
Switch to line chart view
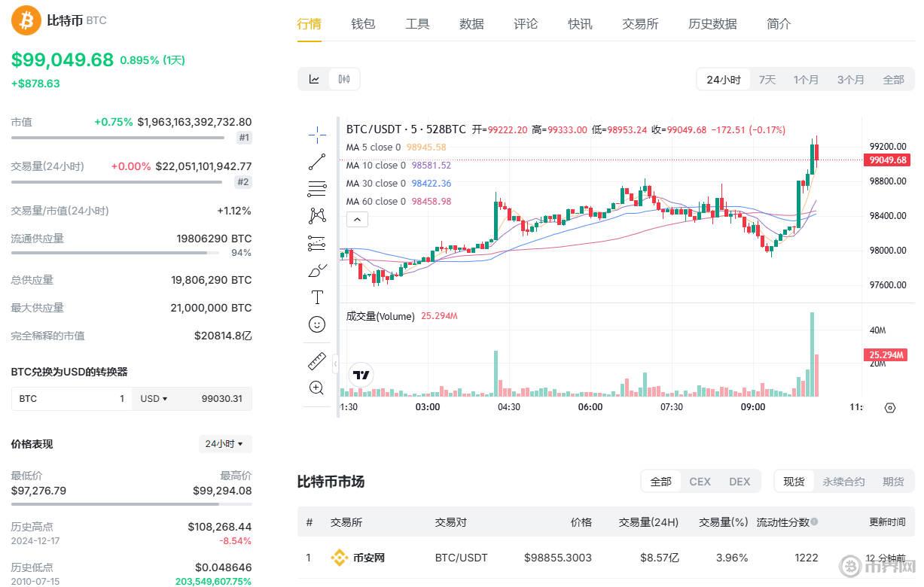[x=315, y=79]
